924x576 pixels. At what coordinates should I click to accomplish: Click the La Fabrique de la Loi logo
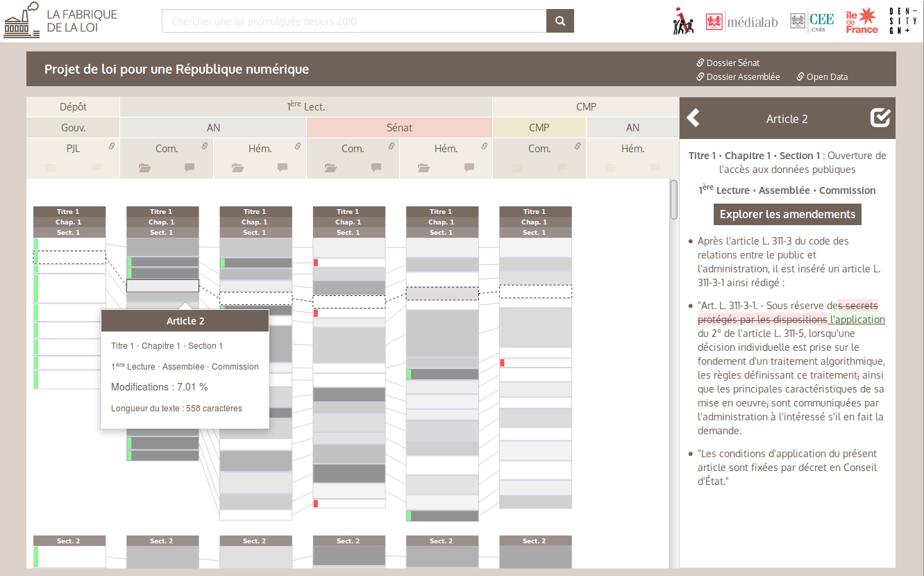[61, 21]
